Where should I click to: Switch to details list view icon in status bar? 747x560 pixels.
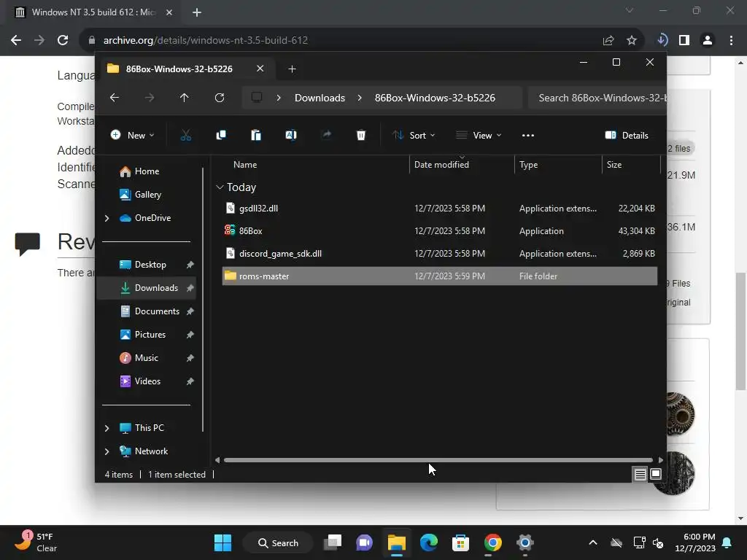click(640, 474)
